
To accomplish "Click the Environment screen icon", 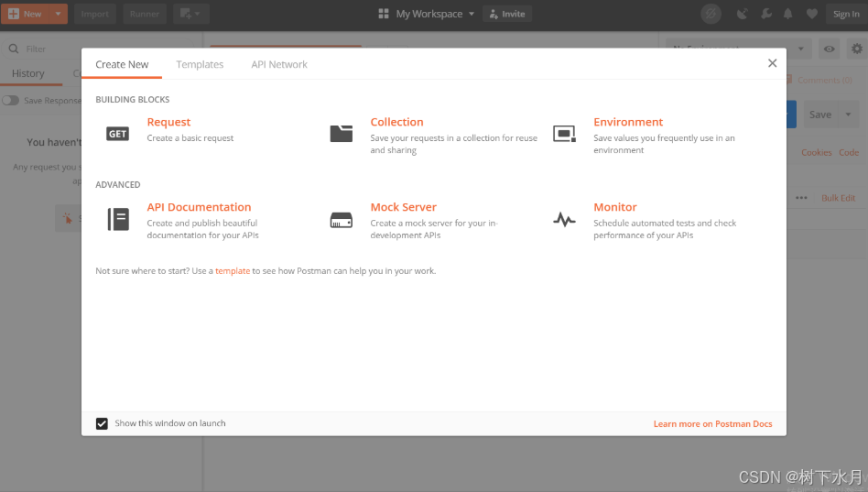I will click(x=564, y=134).
